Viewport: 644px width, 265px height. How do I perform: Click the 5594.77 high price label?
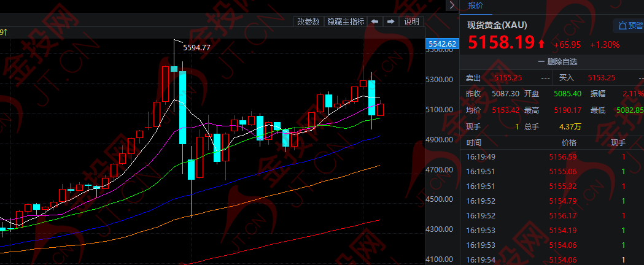pyautogui.click(x=196, y=47)
